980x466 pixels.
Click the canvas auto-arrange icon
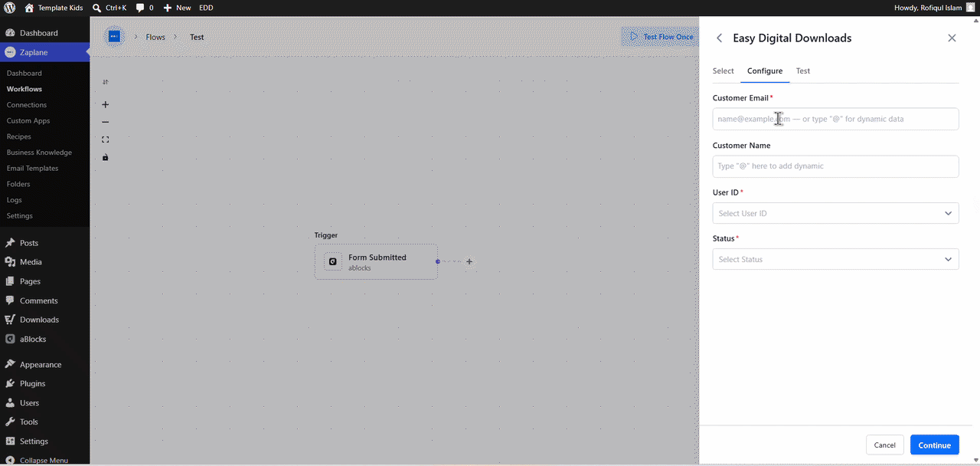point(106,82)
